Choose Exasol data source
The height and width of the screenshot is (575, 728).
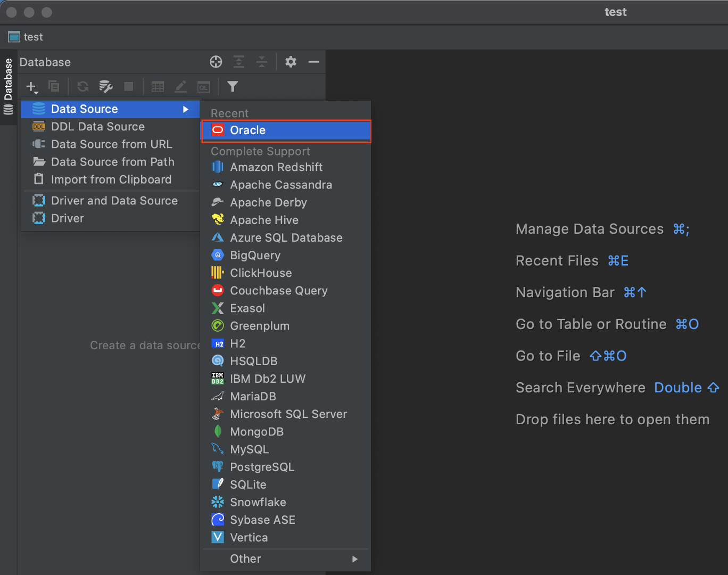[286, 308]
